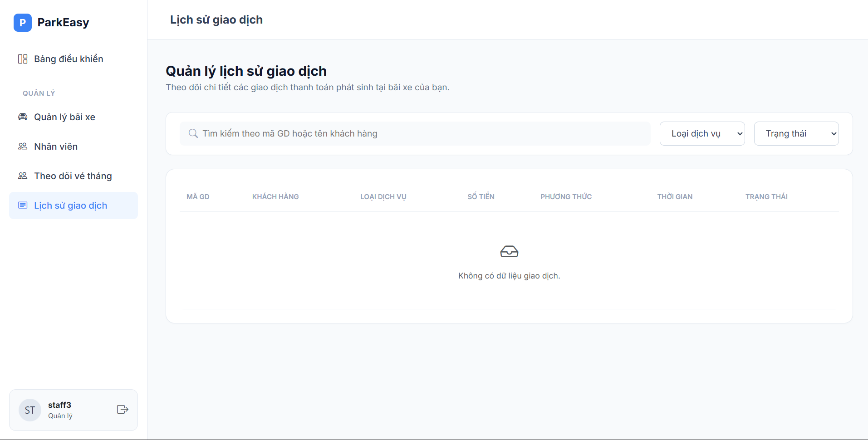The image size is (868, 440).
Task: Click the empty inbox tray icon
Action: coord(509,251)
